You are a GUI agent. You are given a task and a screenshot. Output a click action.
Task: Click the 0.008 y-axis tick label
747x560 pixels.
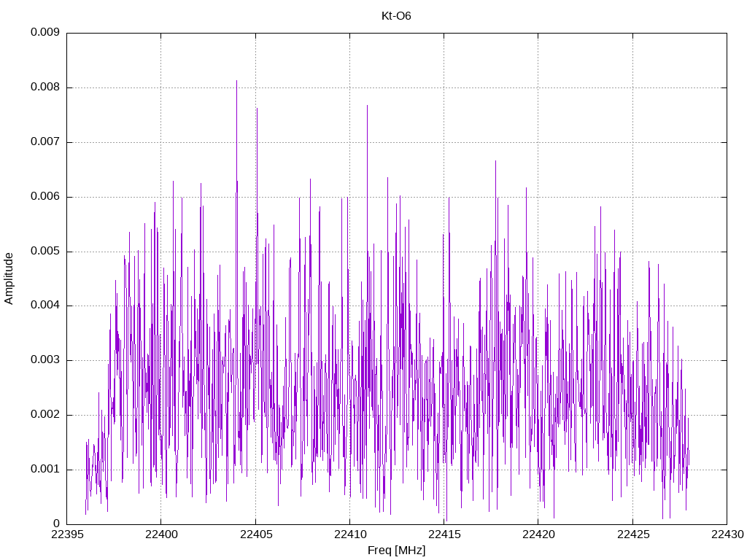coord(45,87)
